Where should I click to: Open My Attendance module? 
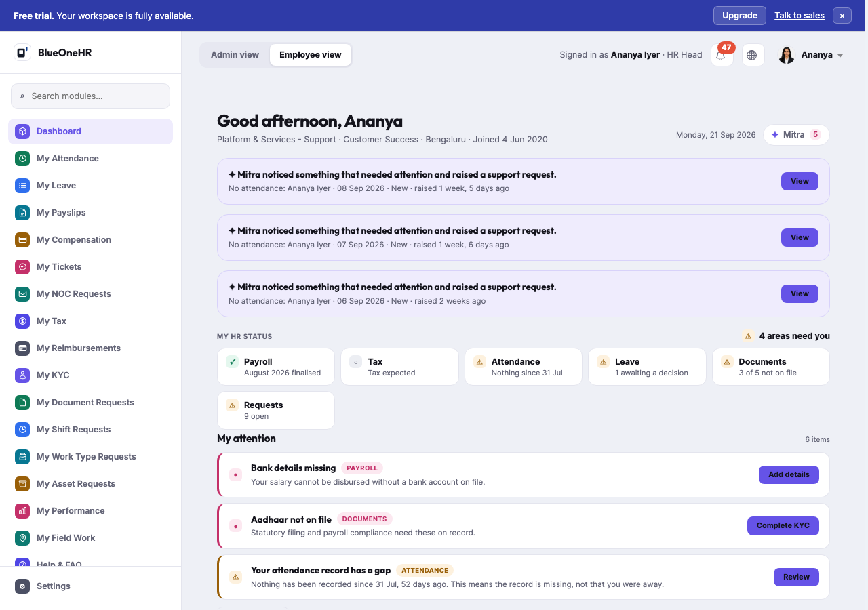(x=90, y=159)
